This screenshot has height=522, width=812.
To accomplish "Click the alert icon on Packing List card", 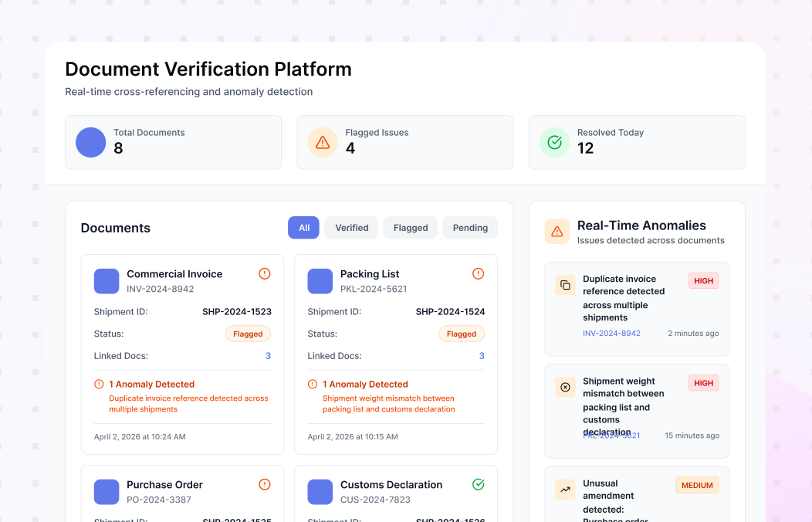I will pyautogui.click(x=478, y=273).
